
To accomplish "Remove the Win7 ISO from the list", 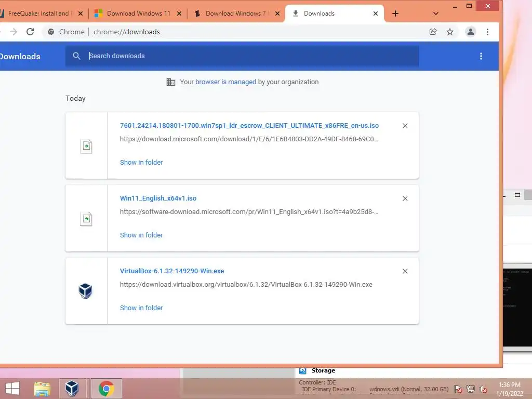I will click(405, 126).
